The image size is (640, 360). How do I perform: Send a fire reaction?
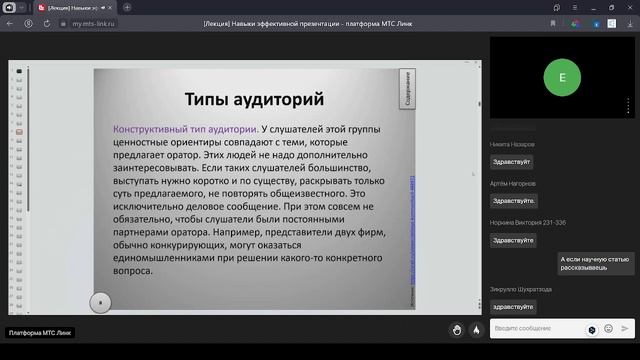(x=476, y=330)
